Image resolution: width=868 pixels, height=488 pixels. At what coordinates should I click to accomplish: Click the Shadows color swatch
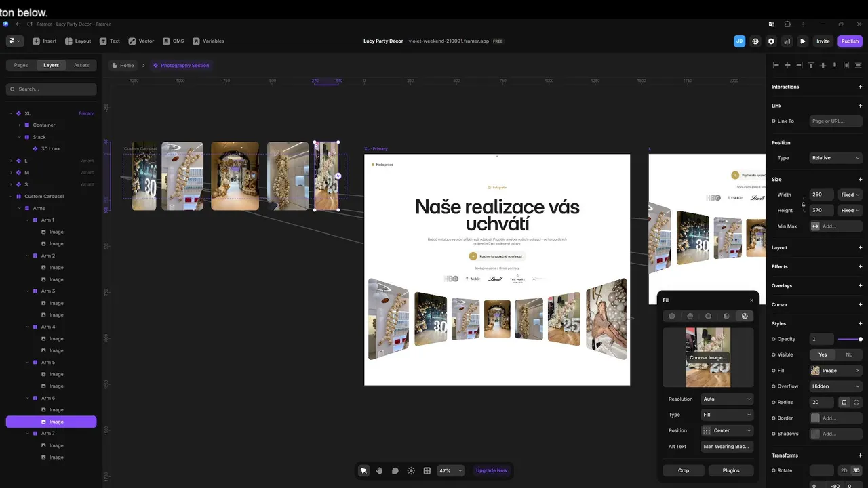pyautogui.click(x=815, y=434)
